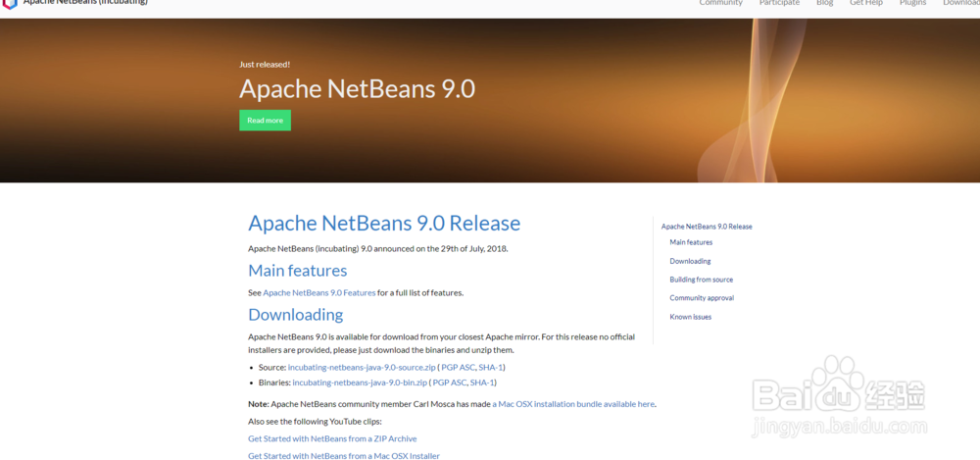Open the Mac OSX installation bundle link
Screen dimensions: 980x460
[x=573, y=404]
